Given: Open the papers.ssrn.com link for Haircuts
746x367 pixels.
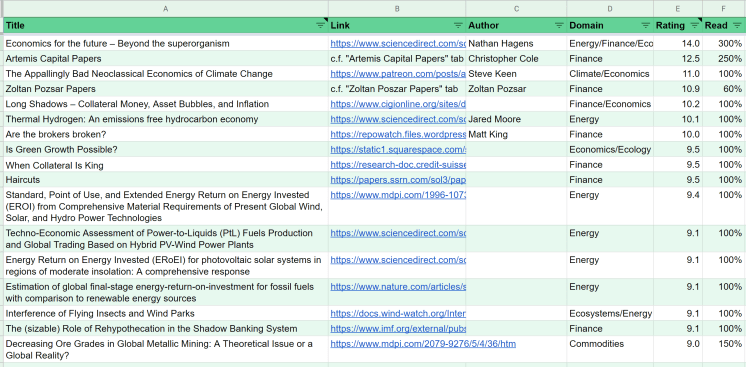Looking at the screenshot, I should pyautogui.click(x=398, y=180).
